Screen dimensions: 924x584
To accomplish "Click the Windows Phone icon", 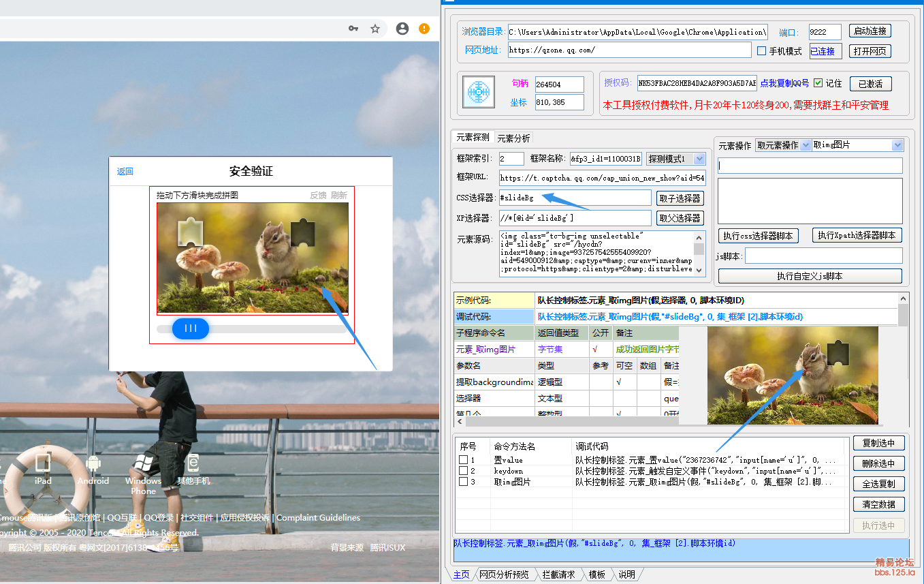I will pyautogui.click(x=143, y=463).
